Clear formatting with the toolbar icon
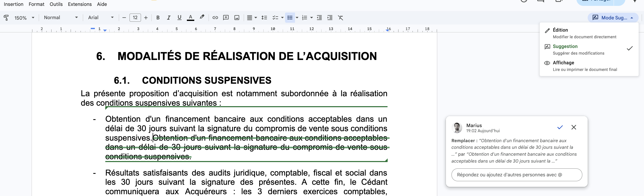This screenshot has width=644, height=196. pyautogui.click(x=341, y=18)
